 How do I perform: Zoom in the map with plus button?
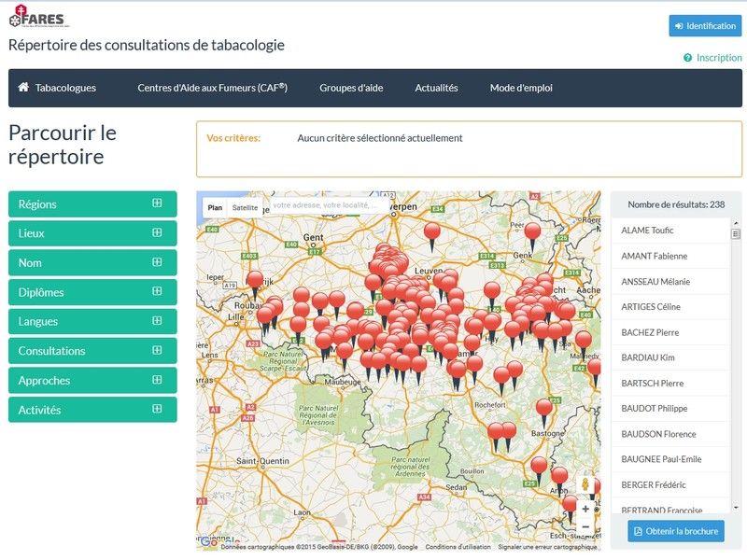tap(585, 509)
